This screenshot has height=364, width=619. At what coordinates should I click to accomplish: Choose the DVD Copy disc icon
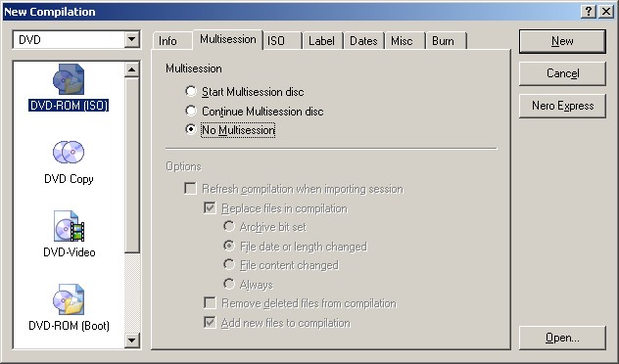69,152
